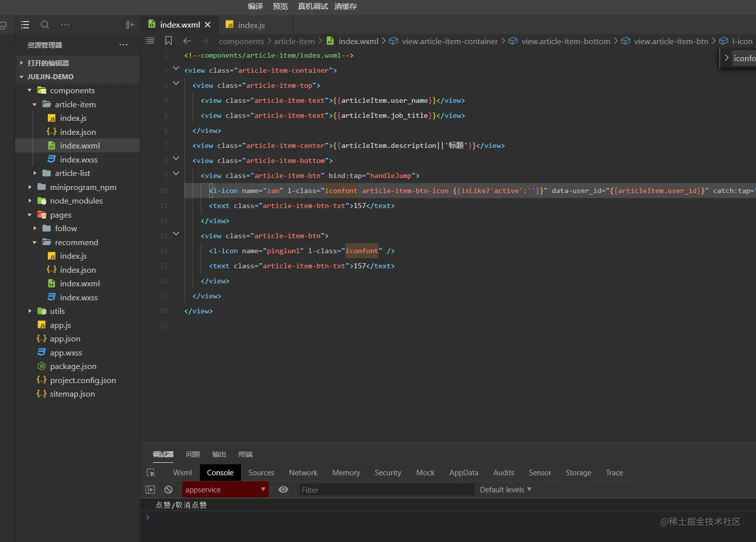Toggle the bookmark icon in editor toolbar
Image resolution: width=756 pixels, height=542 pixels.
coord(168,41)
